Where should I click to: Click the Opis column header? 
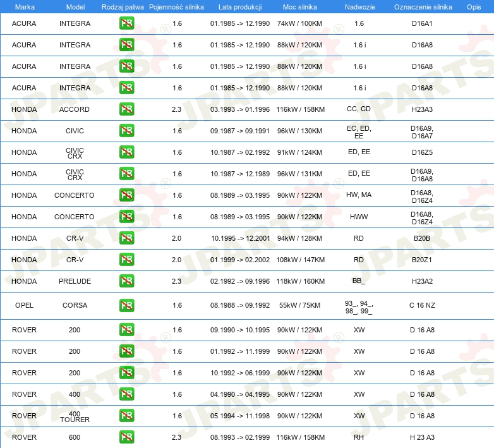(474, 7)
